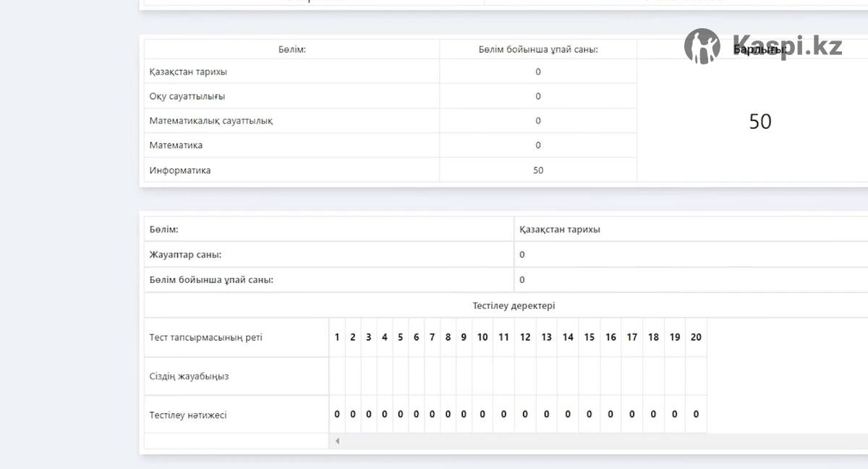
Task: Click test question number 20 header
Action: (x=696, y=337)
